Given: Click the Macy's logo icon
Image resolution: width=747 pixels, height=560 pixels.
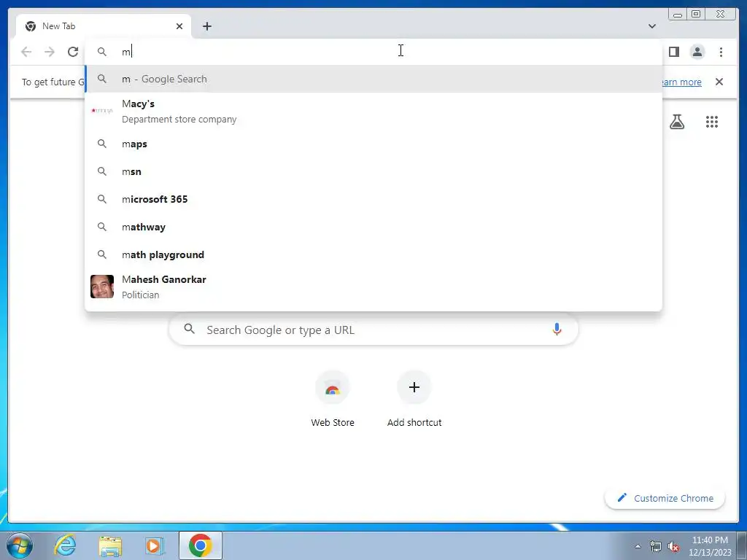Looking at the screenshot, I should click(102, 111).
